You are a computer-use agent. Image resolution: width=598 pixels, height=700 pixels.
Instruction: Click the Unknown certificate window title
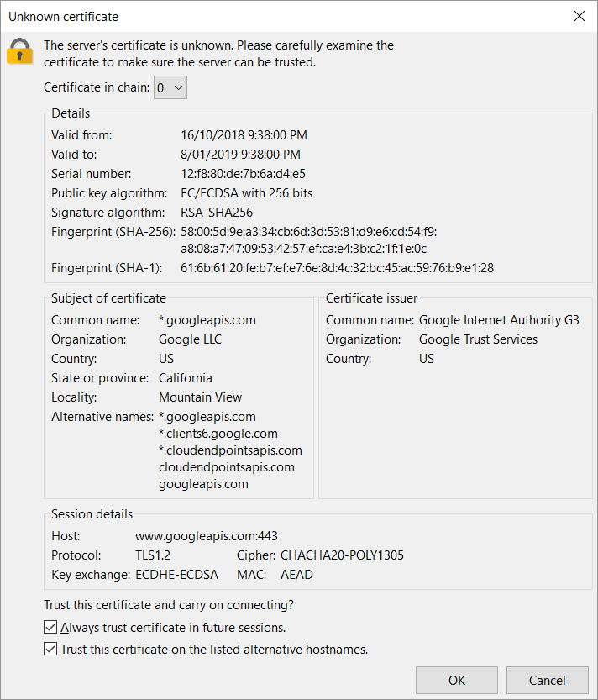click(63, 17)
